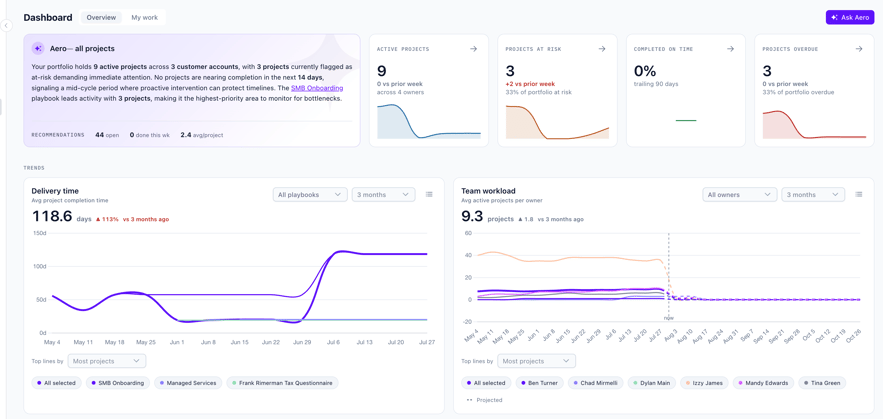Open Active Projects via arrow icon
The image size is (883, 419).
474,49
